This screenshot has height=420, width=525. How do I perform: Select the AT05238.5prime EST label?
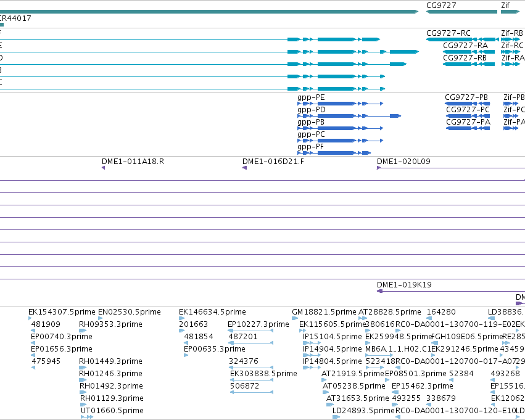(354, 387)
